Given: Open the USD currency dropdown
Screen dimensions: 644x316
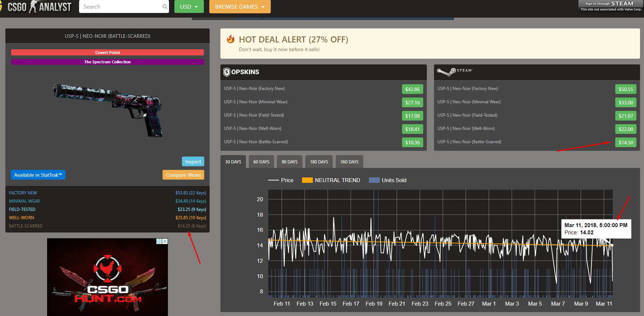Looking at the screenshot, I should 189,6.
